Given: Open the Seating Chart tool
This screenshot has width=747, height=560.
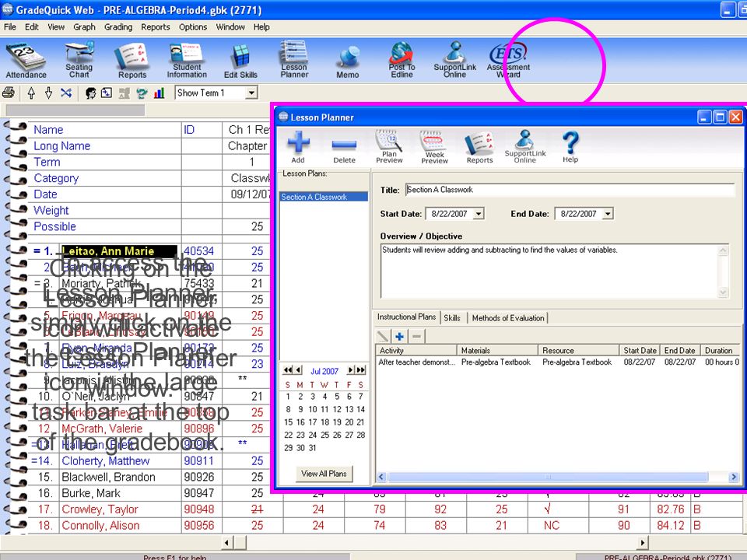Looking at the screenshot, I should tap(79, 61).
